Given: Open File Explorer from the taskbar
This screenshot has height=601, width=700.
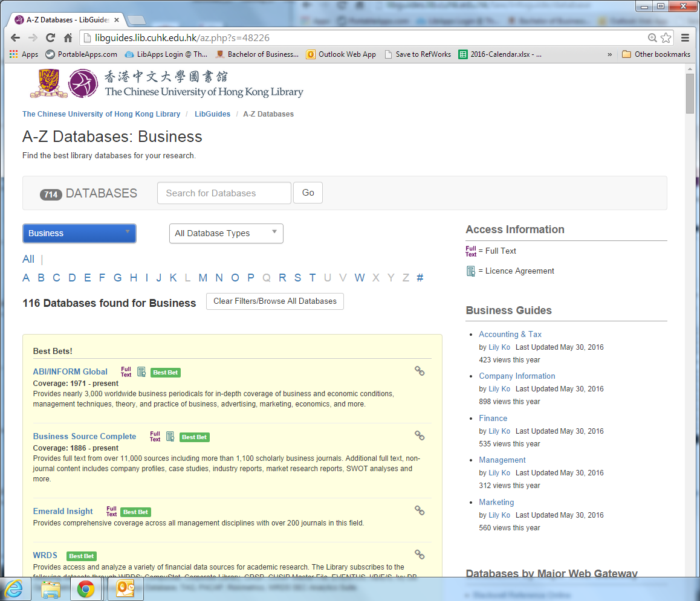Looking at the screenshot, I should (50, 589).
